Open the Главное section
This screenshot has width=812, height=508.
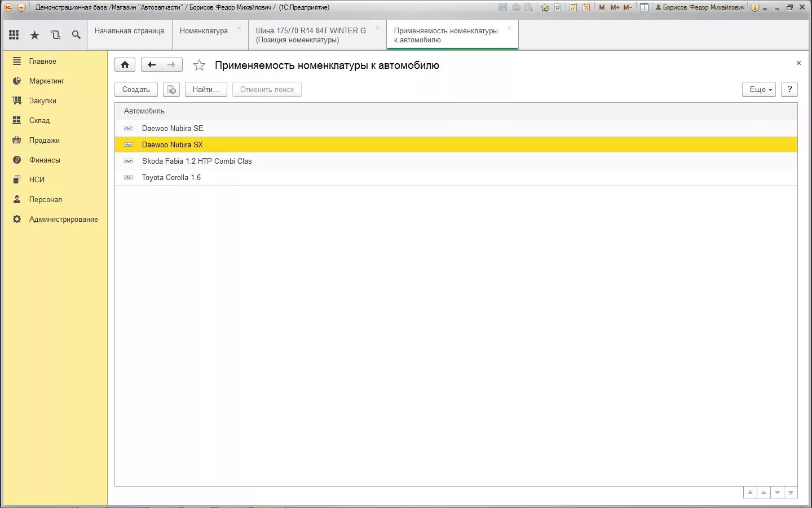pyautogui.click(x=55, y=61)
